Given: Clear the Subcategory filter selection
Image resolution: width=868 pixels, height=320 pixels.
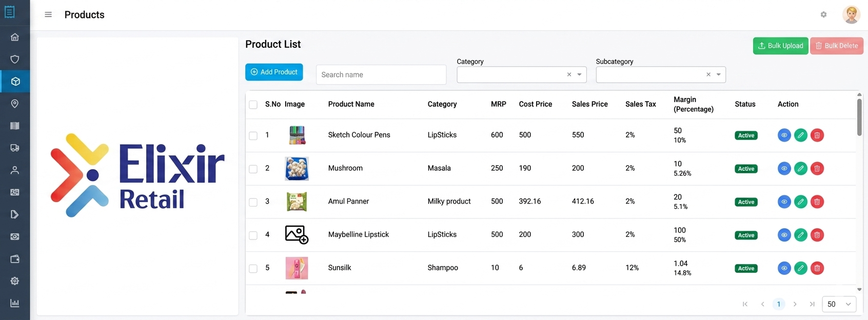Looking at the screenshot, I should coord(708,75).
